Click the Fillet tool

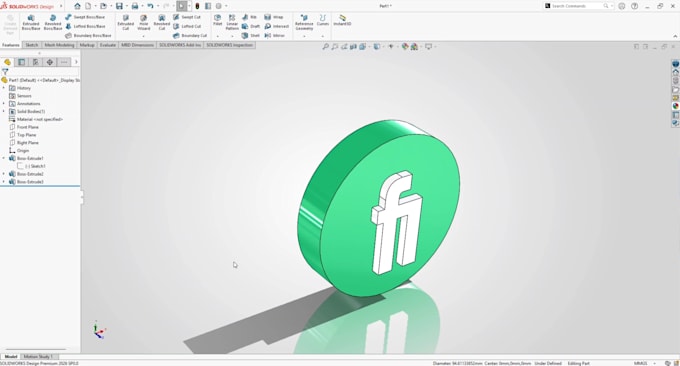click(x=218, y=20)
